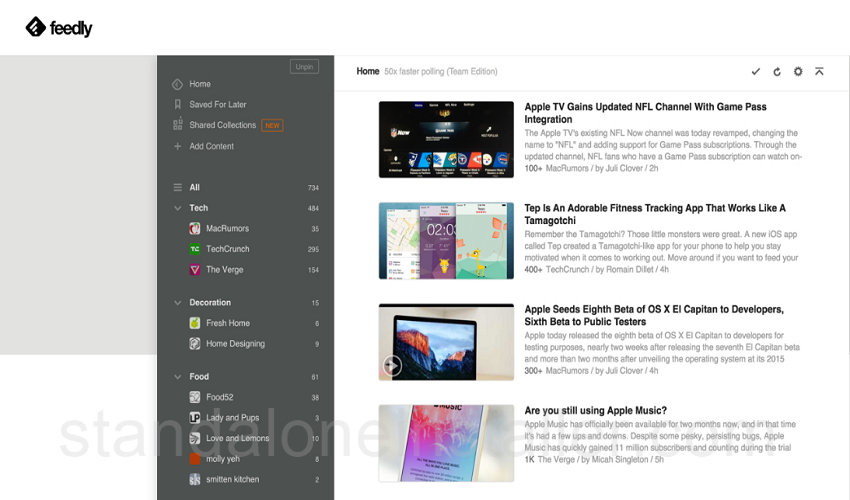Click the Apple TV NFL article thumbnail
Viewport: 850px width, 500px height.
(x=446, y=139)
